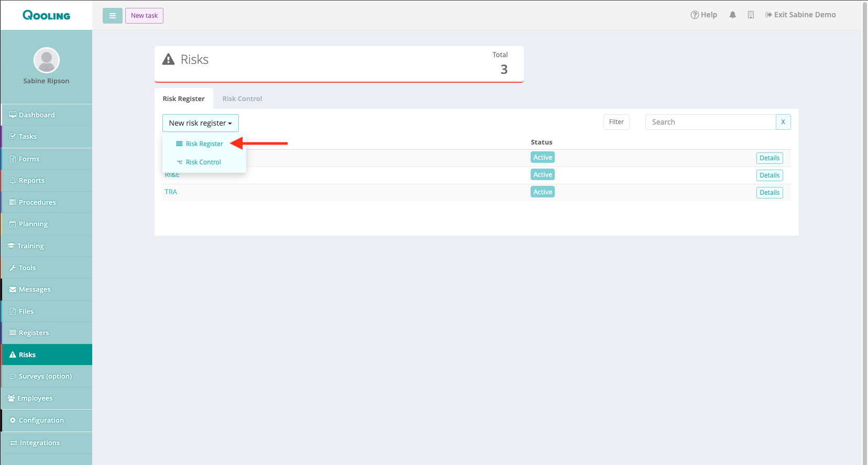This screenshot has height=465, width=868.
Task: Click the Total count 3
Action: (x=504, y=69)
